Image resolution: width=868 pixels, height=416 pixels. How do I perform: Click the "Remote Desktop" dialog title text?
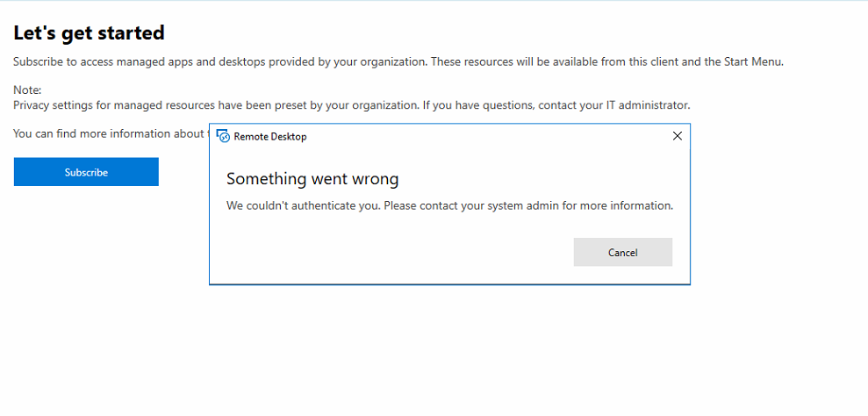point(270,137)
